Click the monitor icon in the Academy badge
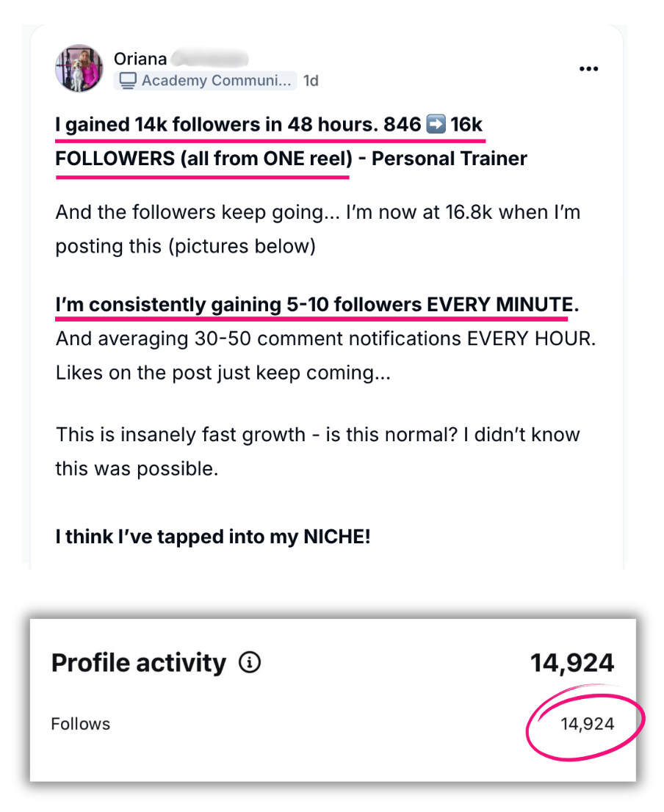This screenshot has width=664, height=812. (x=129, y=81)
